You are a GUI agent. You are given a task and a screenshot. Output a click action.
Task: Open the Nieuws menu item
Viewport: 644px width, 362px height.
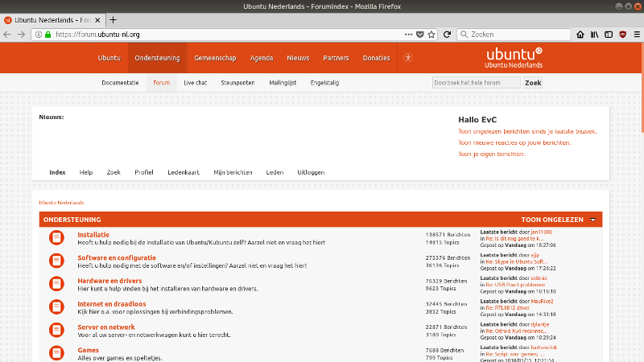pyautogui.click(x=298, y=58)
